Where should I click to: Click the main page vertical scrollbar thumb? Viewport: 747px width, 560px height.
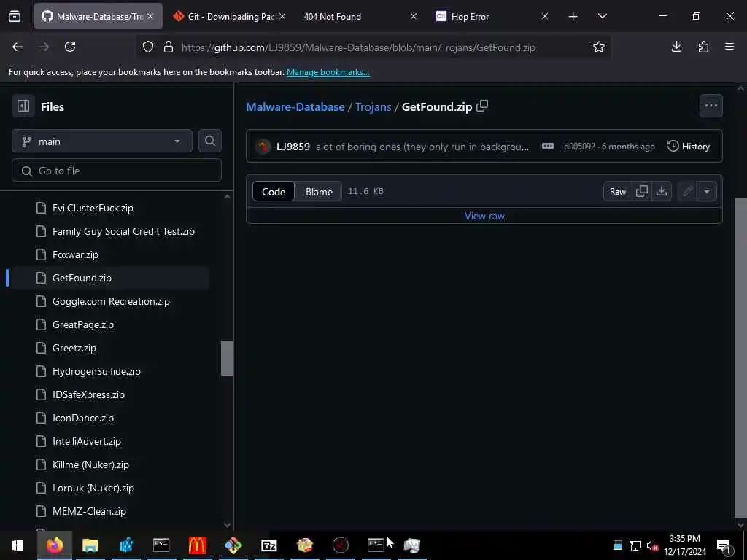[x=740, y=357]
